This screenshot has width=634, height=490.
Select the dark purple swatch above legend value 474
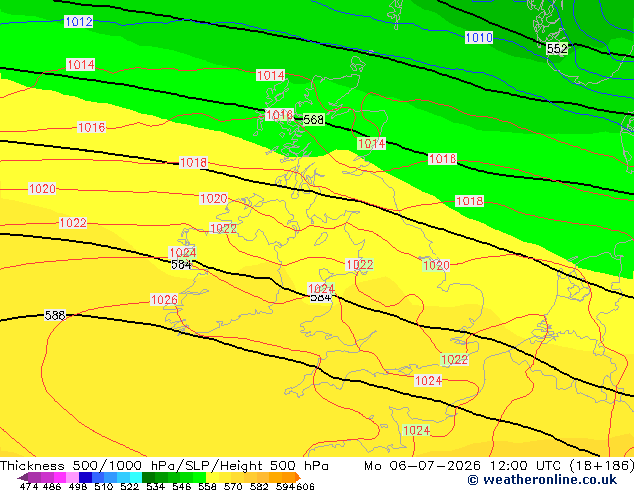coord(34,477)
